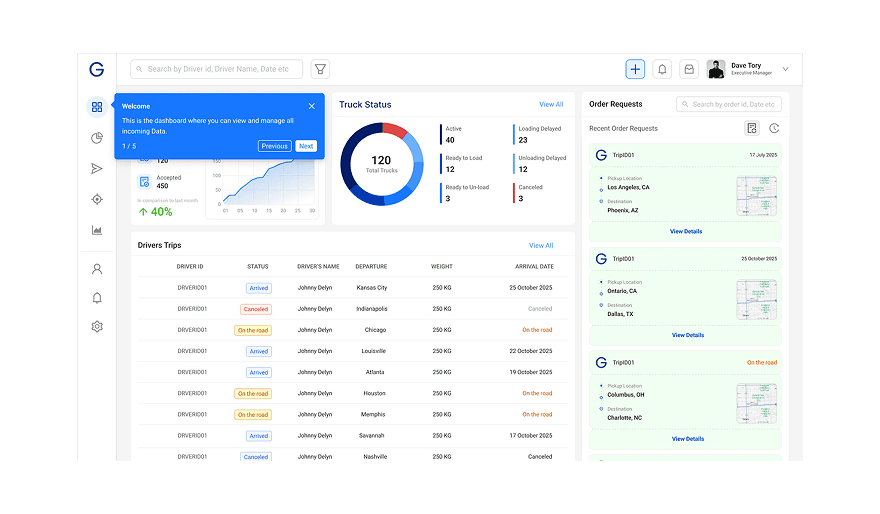Click the green 40% growth indicator
Screen dimensions: 880x514
[x=155, y=212]
